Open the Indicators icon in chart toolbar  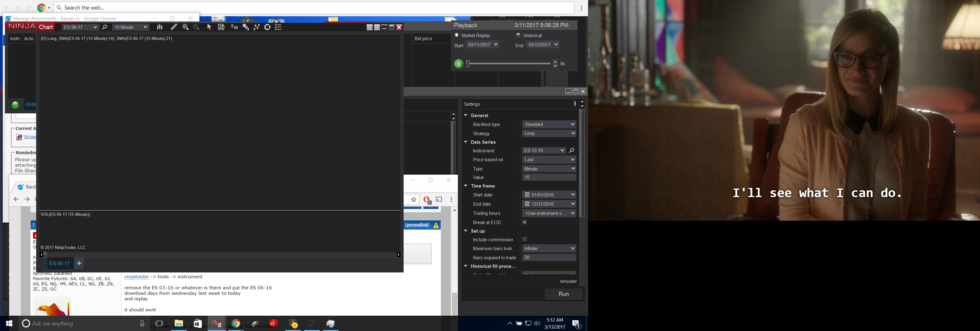point(246,27)
